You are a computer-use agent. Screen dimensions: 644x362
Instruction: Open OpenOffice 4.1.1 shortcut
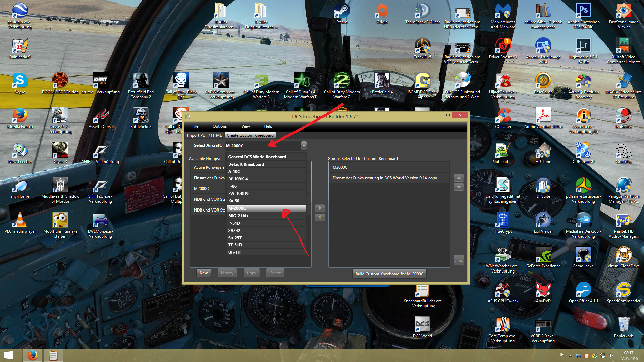[583, 292]
